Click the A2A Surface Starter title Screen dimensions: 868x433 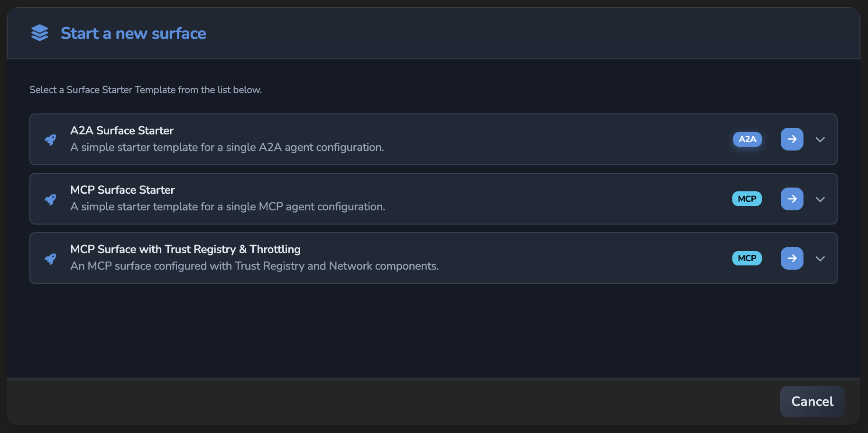[x=122, y=131]
